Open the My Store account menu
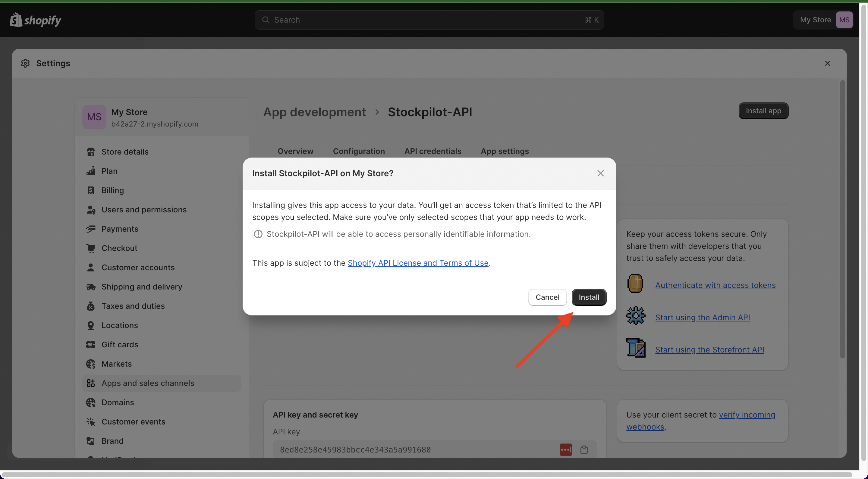 (x=823, y=20)
